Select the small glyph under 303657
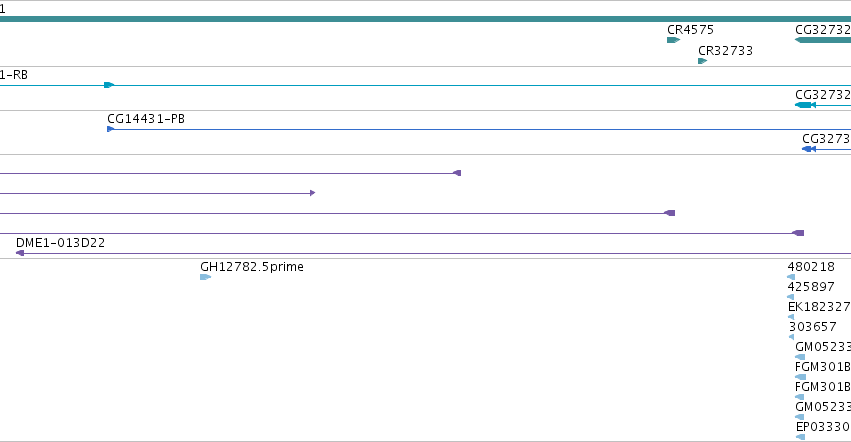Viewport: 851px width, 442px height. 791,337
